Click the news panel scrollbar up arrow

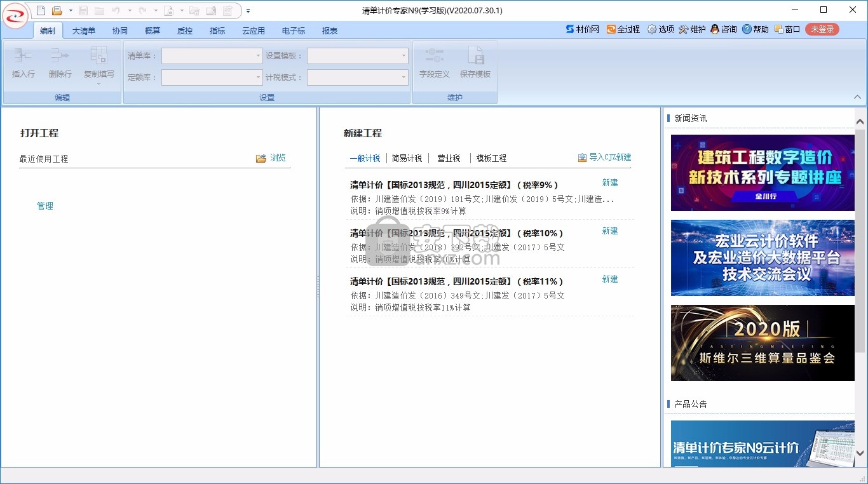click(x=860, y=121)
